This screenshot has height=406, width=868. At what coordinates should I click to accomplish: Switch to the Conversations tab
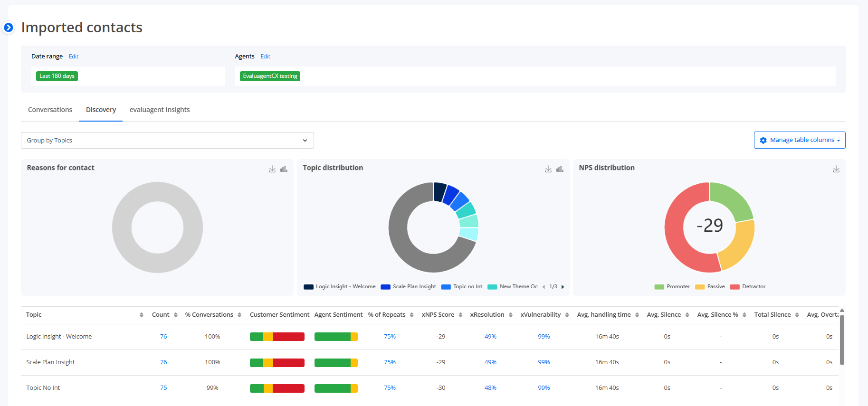(x=50, y=110)
